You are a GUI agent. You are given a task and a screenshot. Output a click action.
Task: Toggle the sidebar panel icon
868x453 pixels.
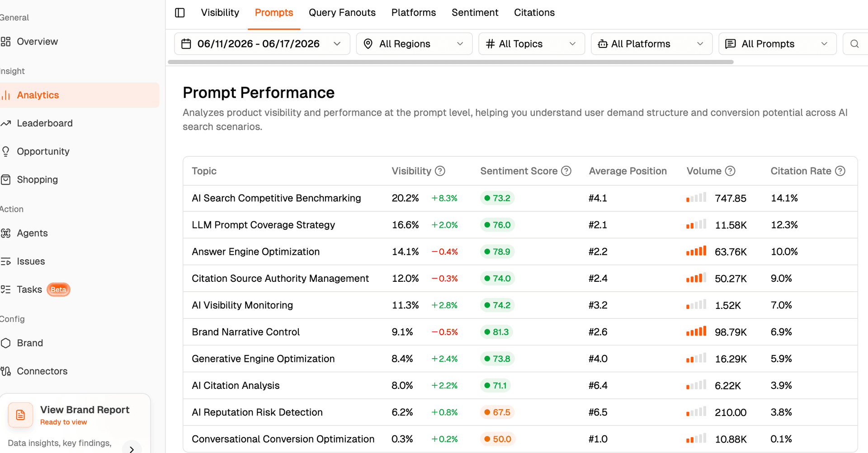(x=180, y=13)
